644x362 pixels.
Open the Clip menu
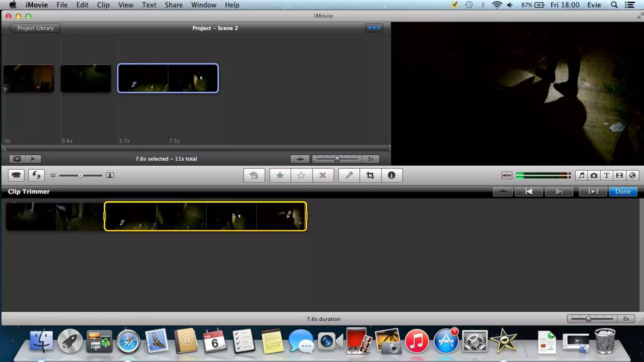pos(103,5)
